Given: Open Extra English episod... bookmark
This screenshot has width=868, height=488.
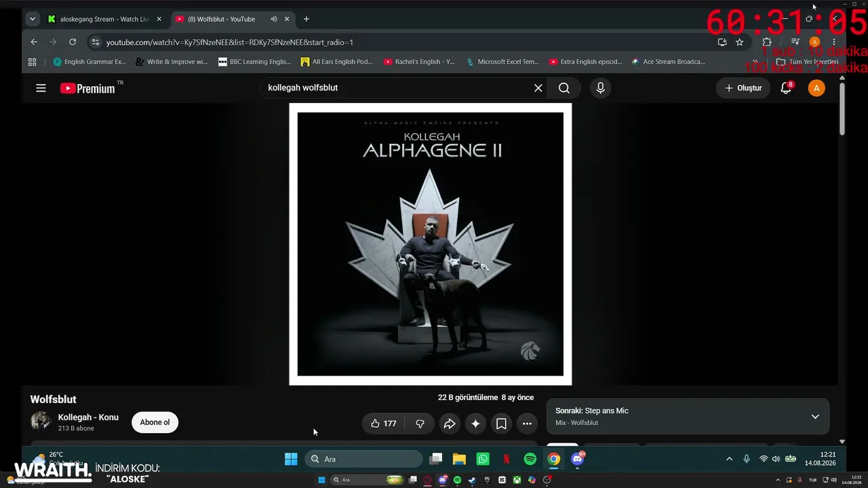Looking at the screenshot, I should (585, 62).
